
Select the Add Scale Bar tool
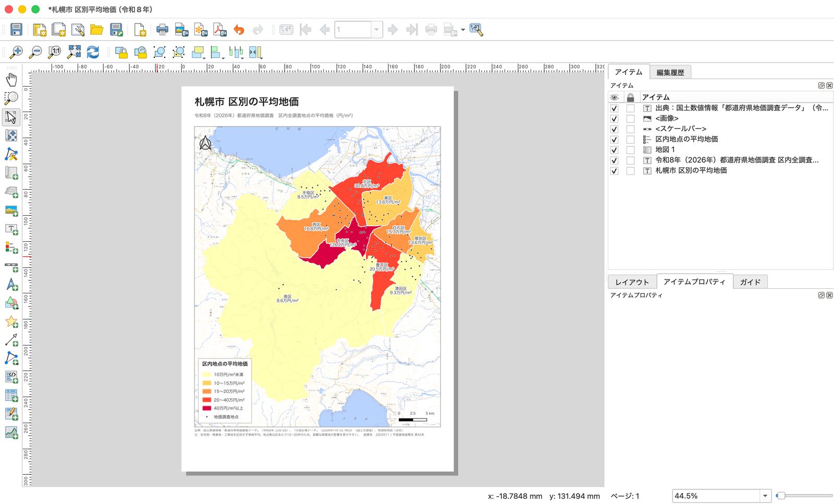click(11, 266)
